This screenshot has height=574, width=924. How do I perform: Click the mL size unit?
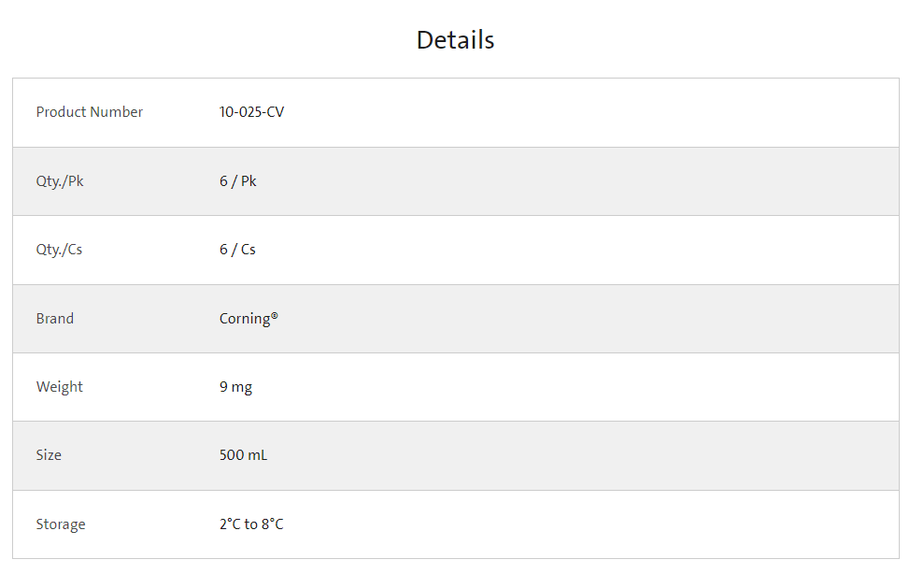(257, 455)
